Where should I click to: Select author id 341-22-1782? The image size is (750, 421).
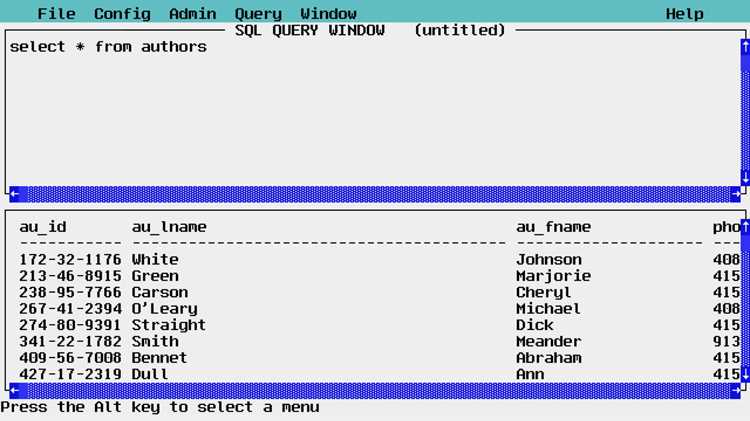pyautogui.click(x=70, y=341)
